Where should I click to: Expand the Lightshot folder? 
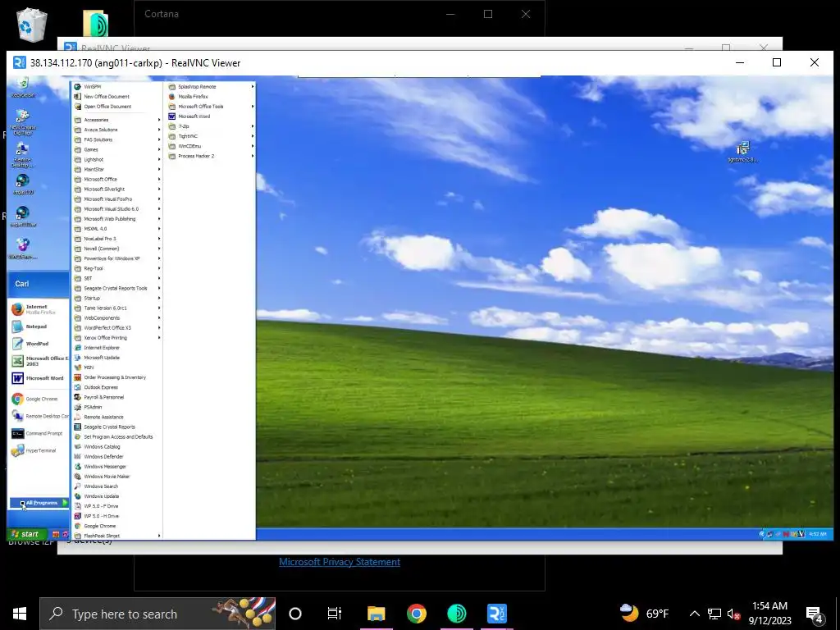[117, 160]
